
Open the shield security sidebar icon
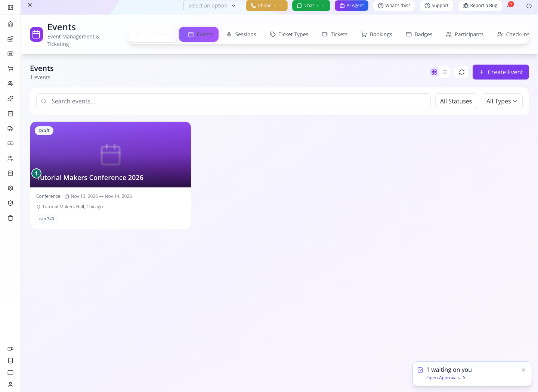coord(10,203)
